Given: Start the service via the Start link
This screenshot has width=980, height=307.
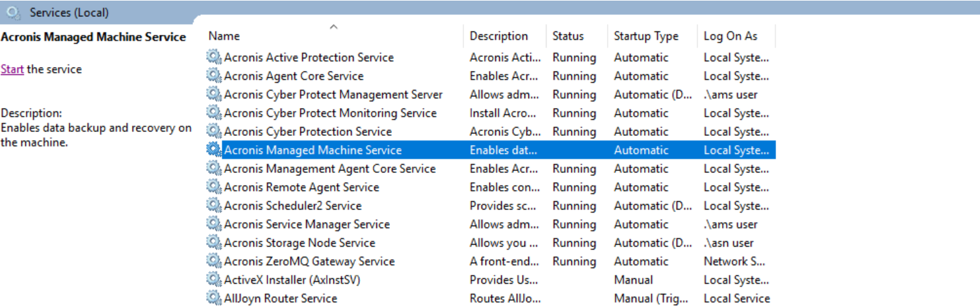Looking at the screenshot, I should 12,69.
